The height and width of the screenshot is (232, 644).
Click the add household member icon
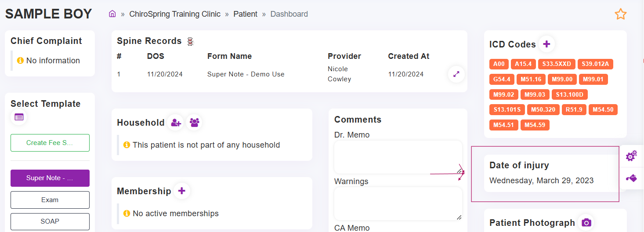[x=176, y=123]
